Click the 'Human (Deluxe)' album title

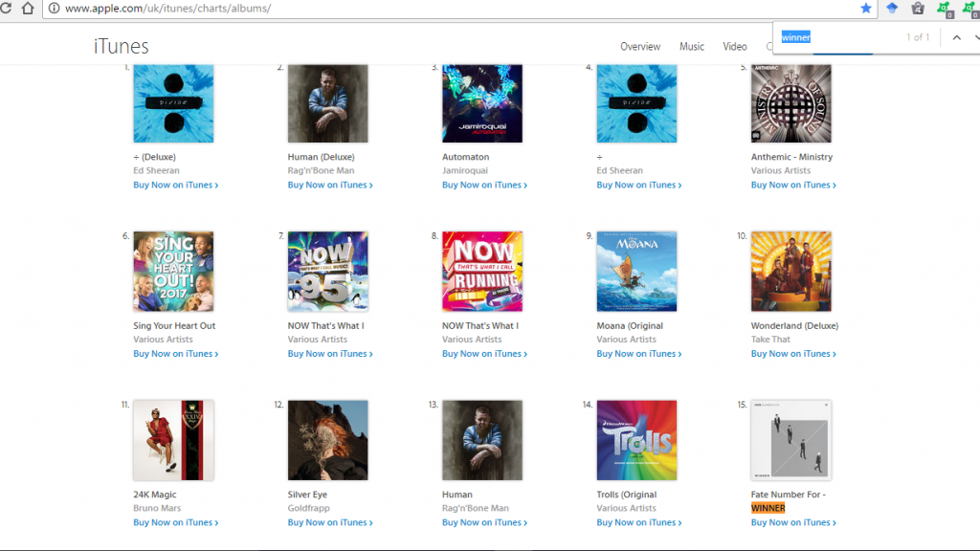click(321, 157)
